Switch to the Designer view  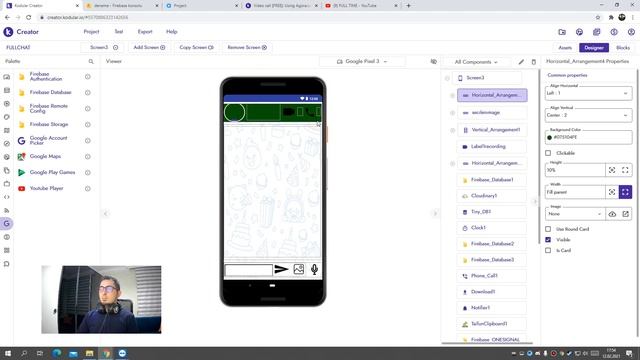pyautogui.click(x=594, y=48)
